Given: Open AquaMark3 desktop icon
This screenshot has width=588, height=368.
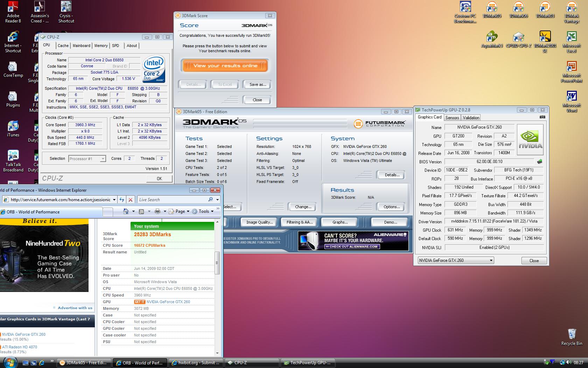Looking at the screenshot, I should pyautogui.click(x=492, y=40).
